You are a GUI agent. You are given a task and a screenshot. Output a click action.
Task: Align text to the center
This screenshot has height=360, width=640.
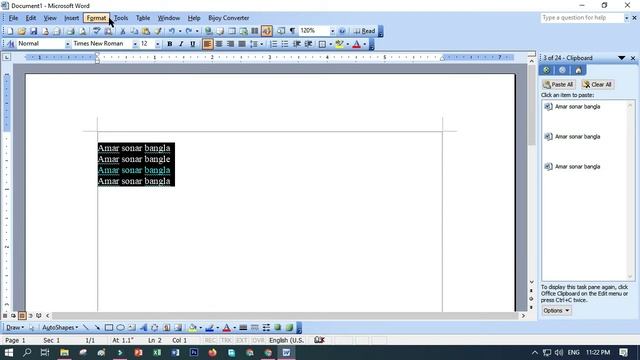pyautogui.click(x=219, y=44)
